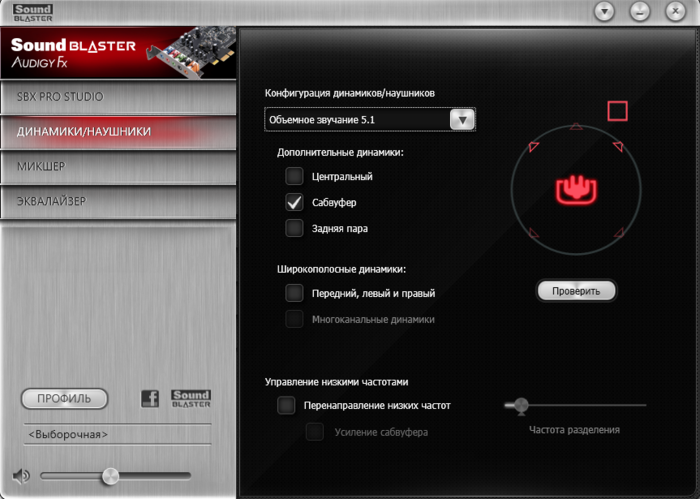Viewport: 700px width, 499px height.
Task: Enable the Центральный speaker checkbox
Action: (294, 176)
